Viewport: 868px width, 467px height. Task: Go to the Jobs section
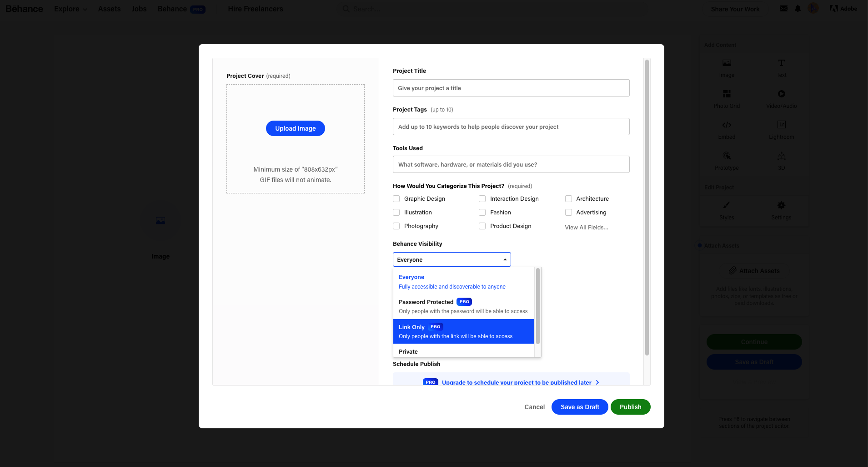pos(139,9)
